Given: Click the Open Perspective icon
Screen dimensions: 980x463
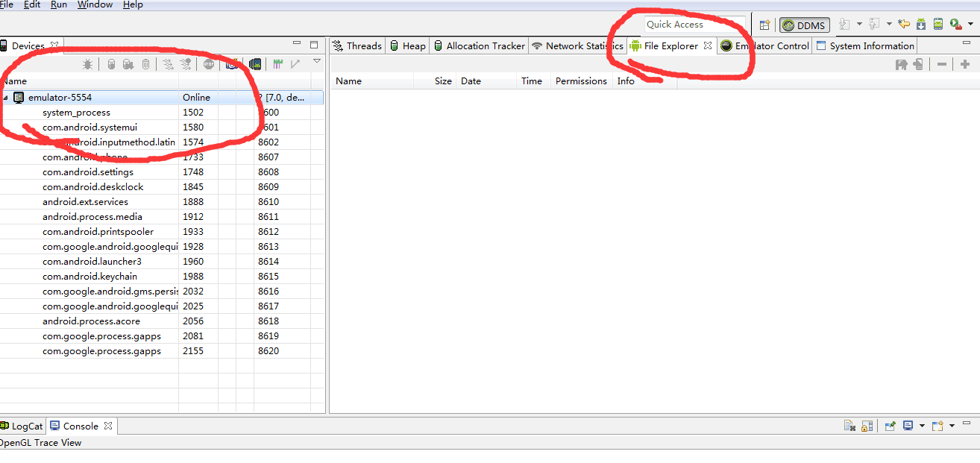Looking at the screenshot, I should pyautogui.click(x=766, y=25).
